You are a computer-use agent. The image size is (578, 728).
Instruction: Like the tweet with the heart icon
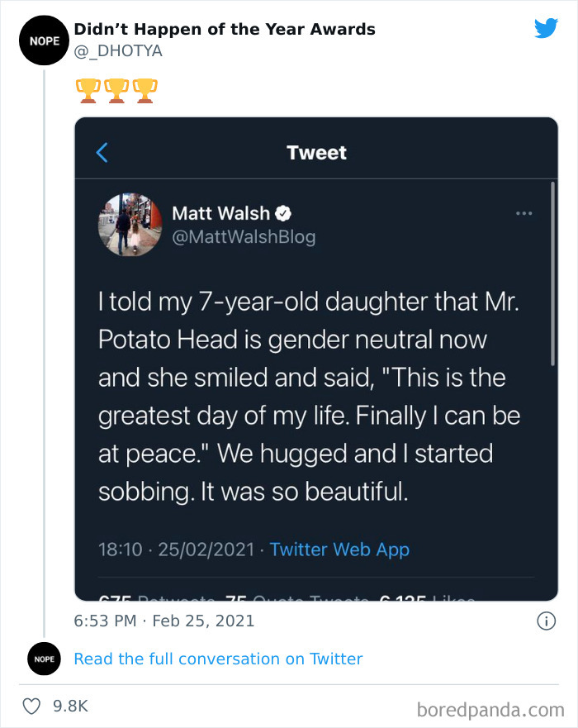[x=33, y=707]
